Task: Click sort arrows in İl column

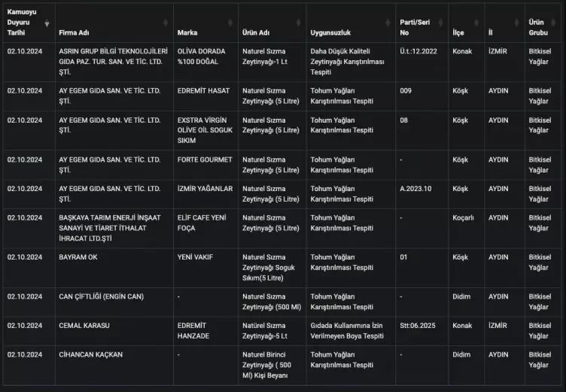Action: tap(518, 23)
